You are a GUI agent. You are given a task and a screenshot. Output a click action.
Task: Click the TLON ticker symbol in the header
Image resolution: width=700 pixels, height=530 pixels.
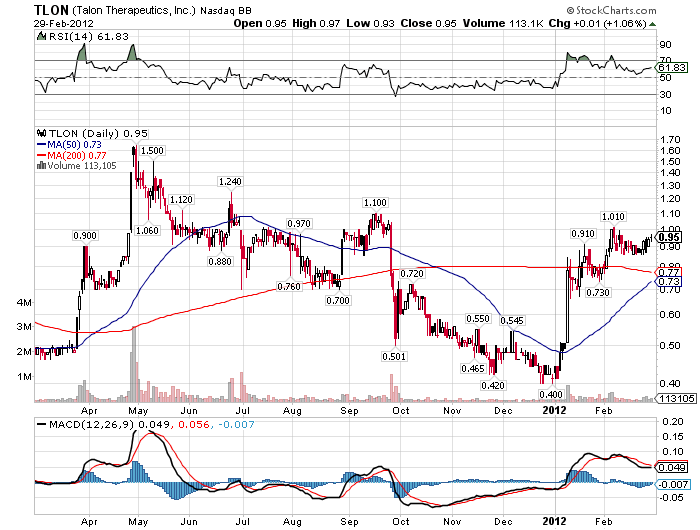(51, 10)
